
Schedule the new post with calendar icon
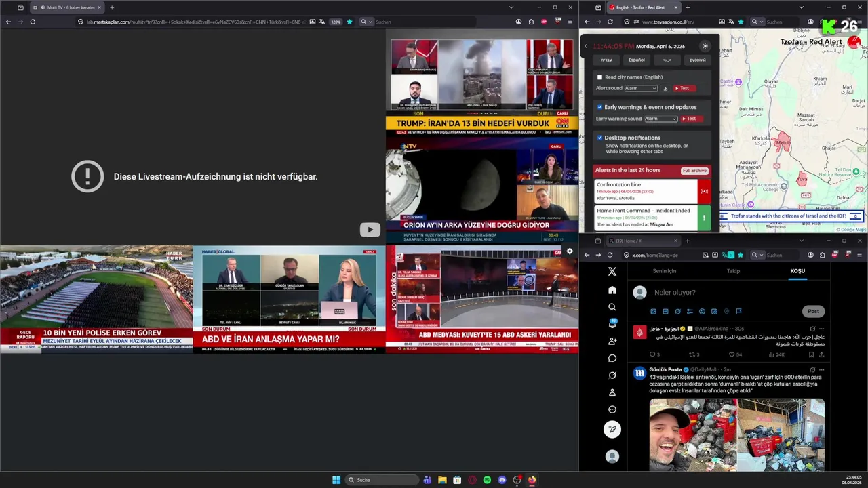click(x=714, y=311)
